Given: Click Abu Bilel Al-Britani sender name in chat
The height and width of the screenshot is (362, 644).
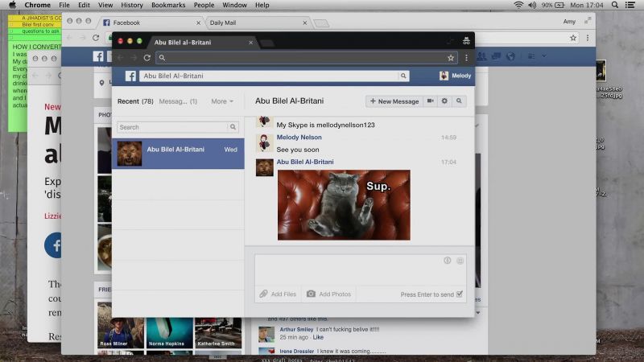Looking at the screenshot, I should 305,162.
